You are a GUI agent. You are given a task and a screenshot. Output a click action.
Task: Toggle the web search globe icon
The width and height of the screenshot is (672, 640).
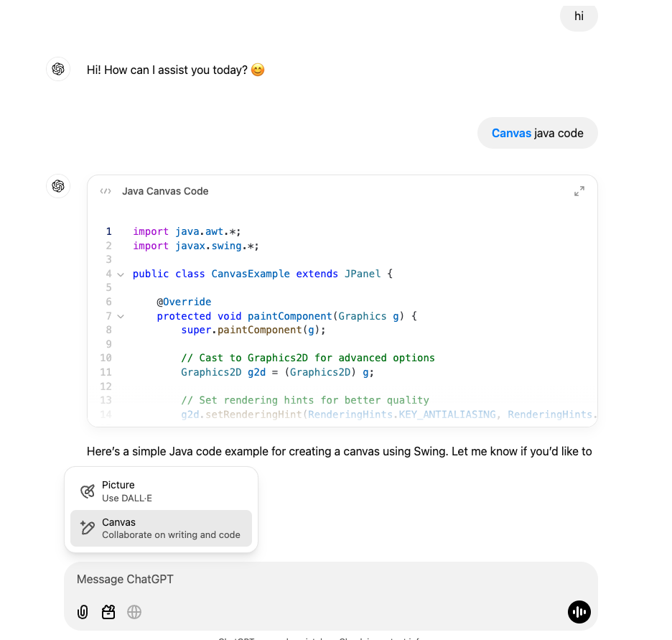(x=134, y=612)
